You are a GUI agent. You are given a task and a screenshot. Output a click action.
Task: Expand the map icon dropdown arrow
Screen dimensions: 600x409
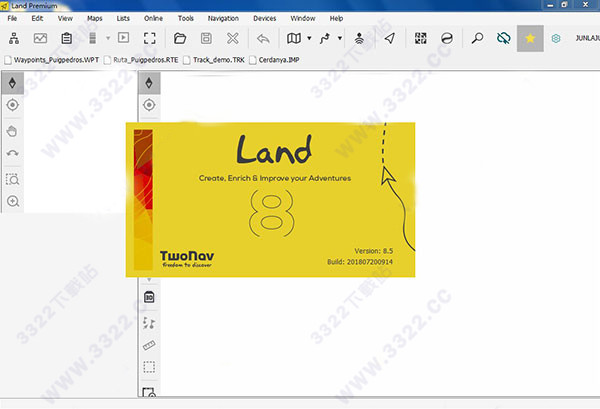pos(309,38)
